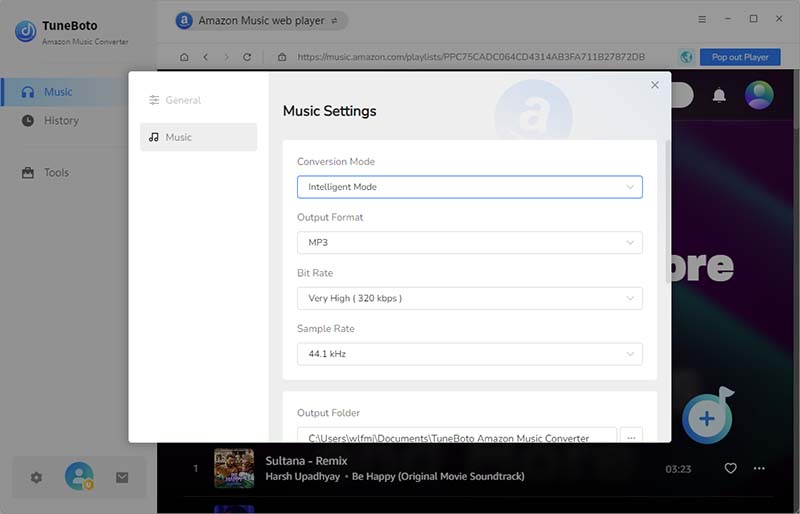This screenshot has height=514, width=800.
Task: Click the browser home icon
Action: click(x=184, y=57)
